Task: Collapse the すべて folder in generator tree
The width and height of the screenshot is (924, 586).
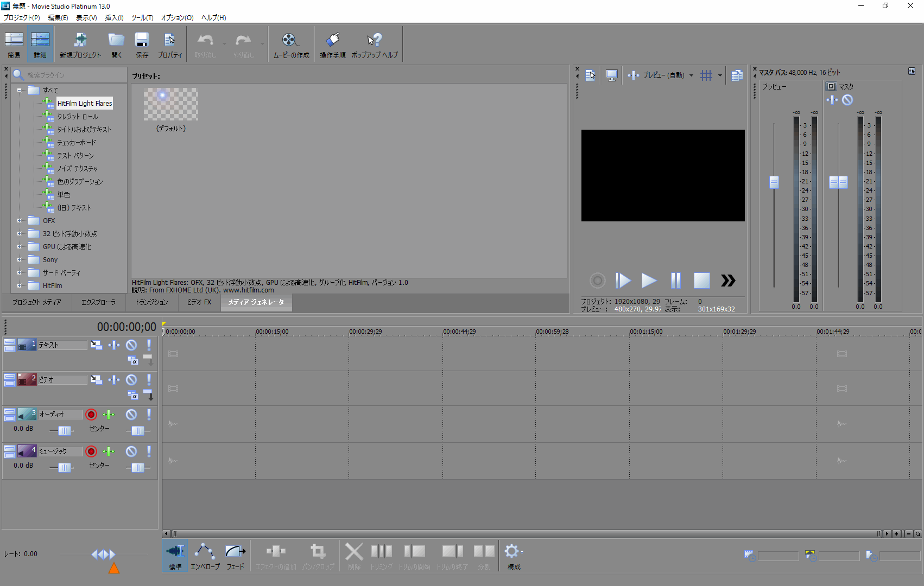Action: tap(19, 91)
